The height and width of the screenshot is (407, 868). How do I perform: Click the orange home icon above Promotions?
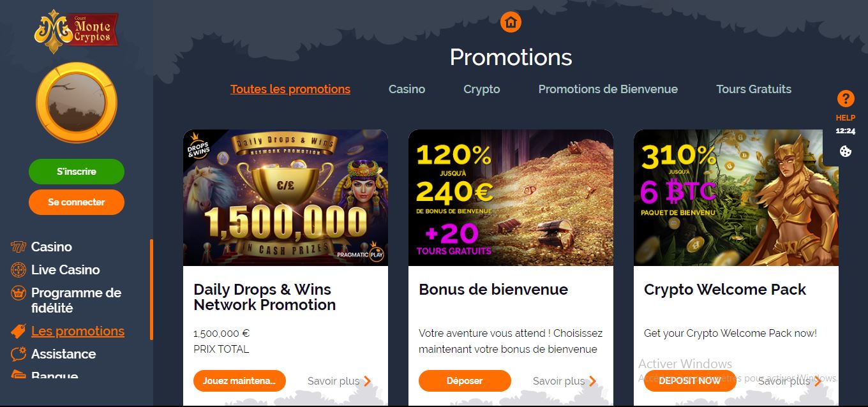click(511, 22)
